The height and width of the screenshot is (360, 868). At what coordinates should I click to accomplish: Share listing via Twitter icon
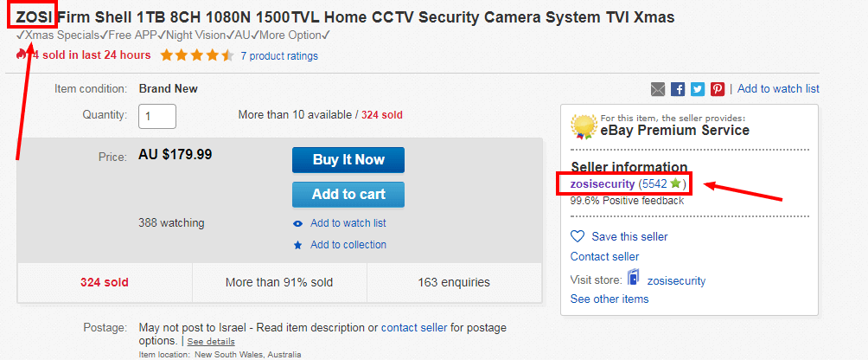pyautogui.click(x=698, y=89)
